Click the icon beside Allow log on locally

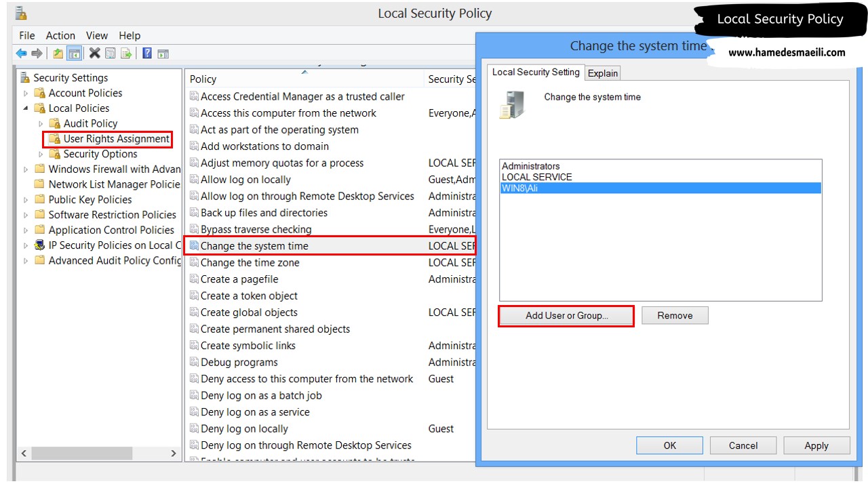click(x=194, y=180)
